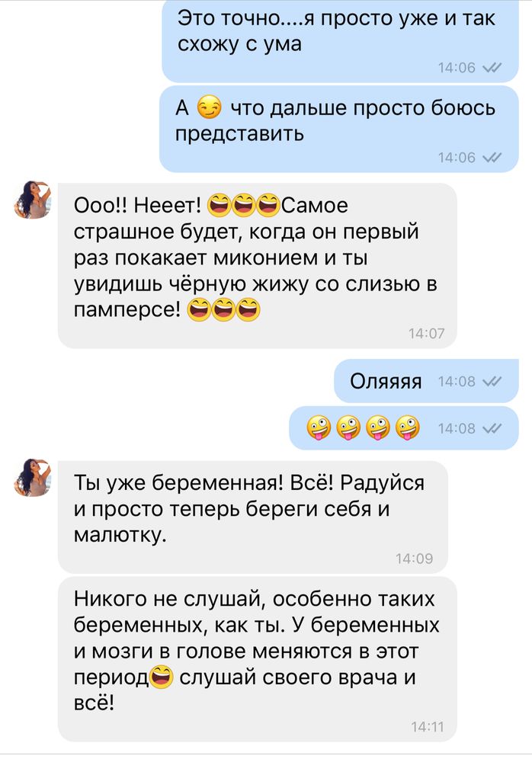Tap the 14:07 timestamp on the incoming message
Screen dimensions: 532x762
pos(427,334)
